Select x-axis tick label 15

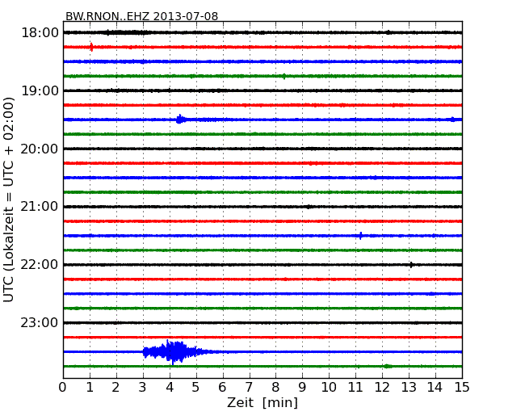(x=462, y=387)
